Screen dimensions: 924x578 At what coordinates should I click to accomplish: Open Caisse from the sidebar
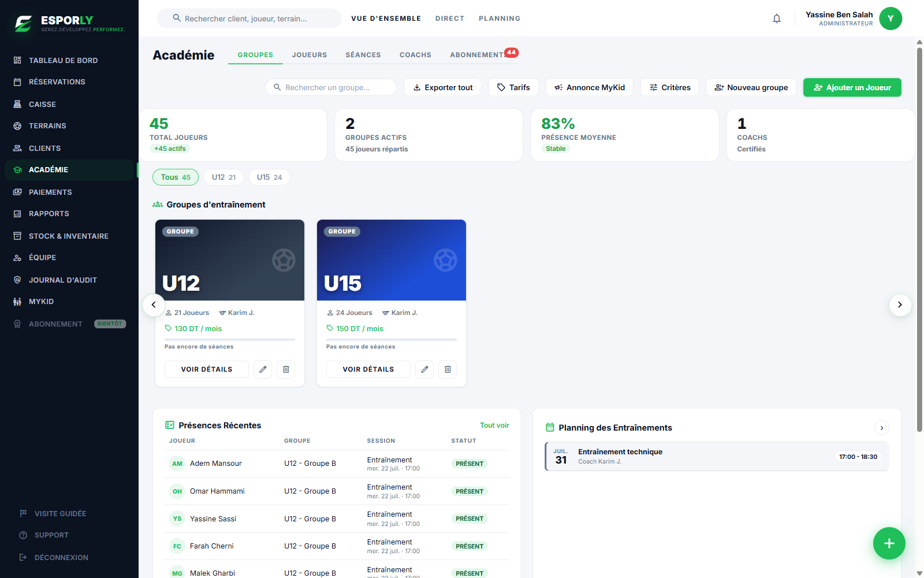click(69, 104)
